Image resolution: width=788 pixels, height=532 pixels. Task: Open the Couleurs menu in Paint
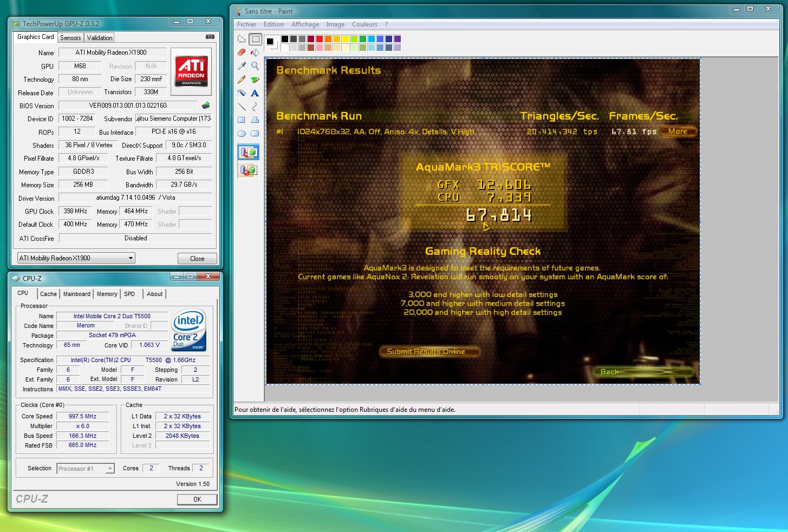pos(364,24)
